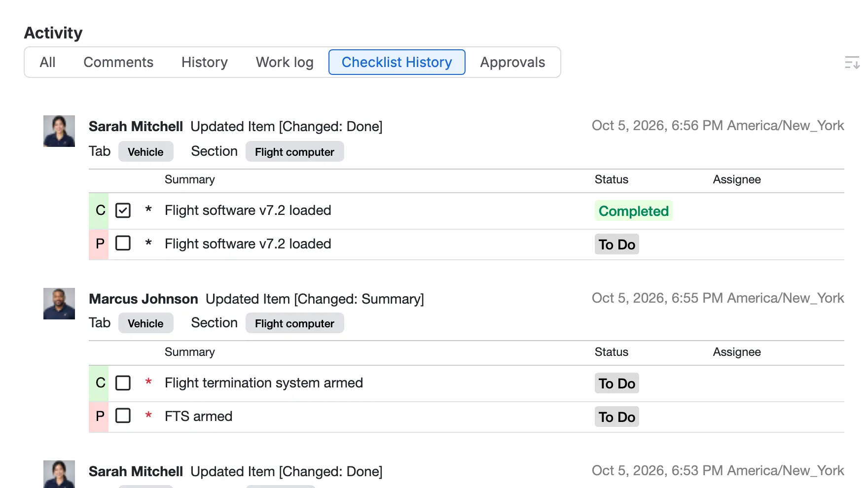
Task: Switch to the Comments tab
Action: point(118,62)
